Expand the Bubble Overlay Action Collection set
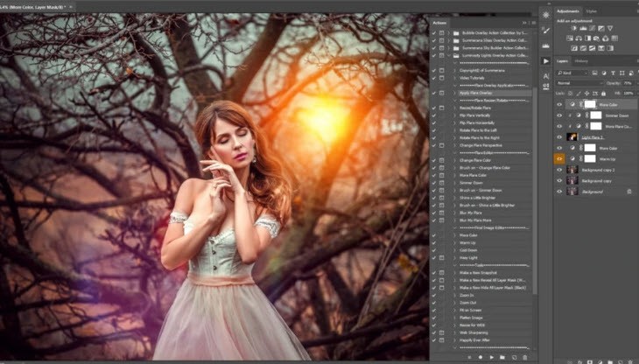639x364 pixels. (x=449, y=32)
